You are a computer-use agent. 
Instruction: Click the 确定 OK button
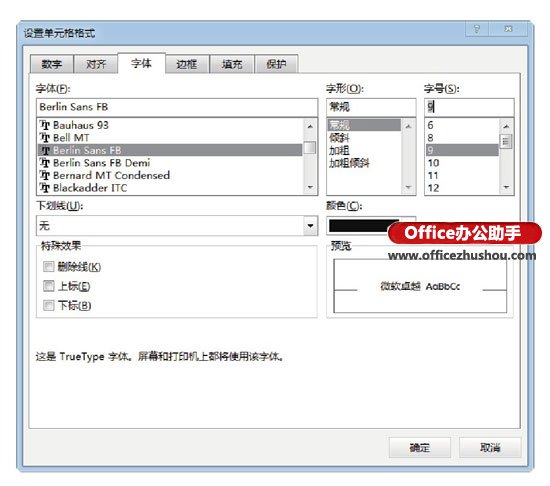(x=420, y=447)
